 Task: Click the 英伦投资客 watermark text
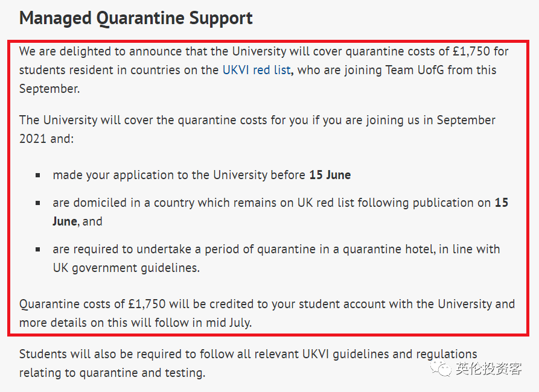point(488,368)
